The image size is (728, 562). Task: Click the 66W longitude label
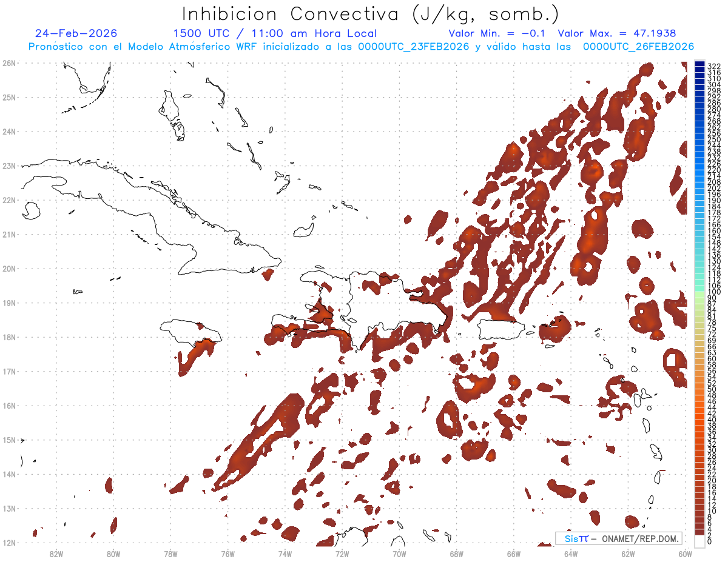coord(514,554)
